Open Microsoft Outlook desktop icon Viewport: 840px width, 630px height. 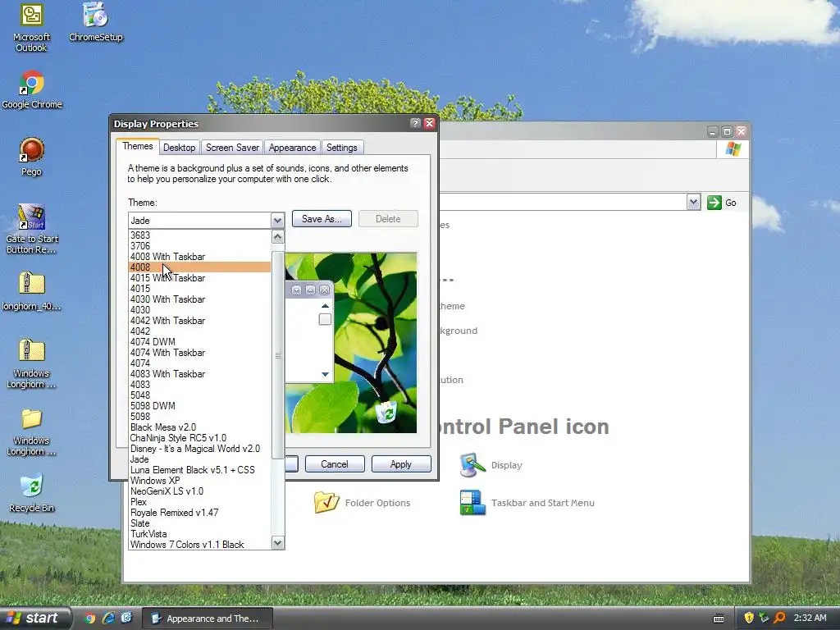point(32,27)
